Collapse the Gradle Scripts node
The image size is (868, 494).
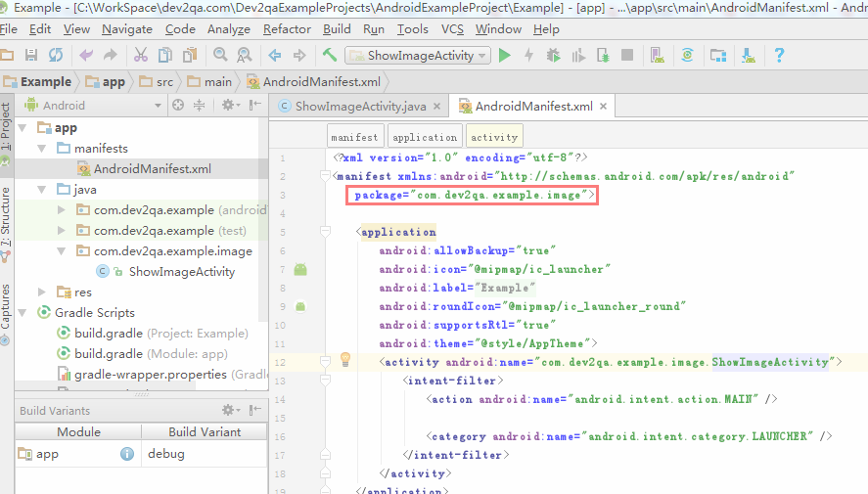(x=24, y=313)
